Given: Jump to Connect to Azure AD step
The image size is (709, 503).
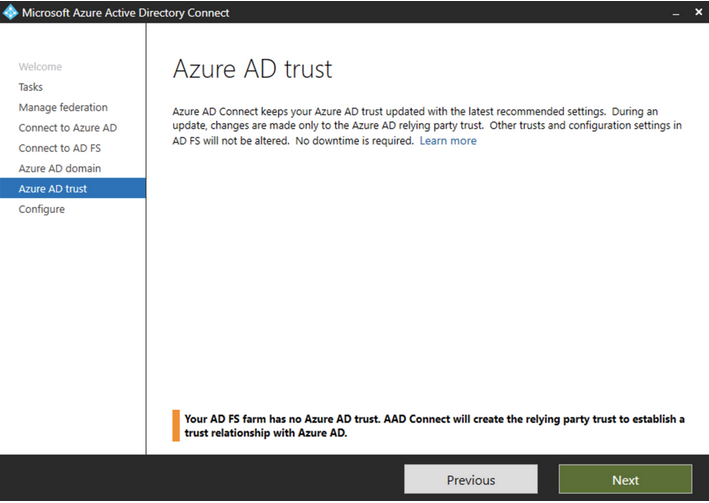Looking at the screenshot, I should [67, 128].
